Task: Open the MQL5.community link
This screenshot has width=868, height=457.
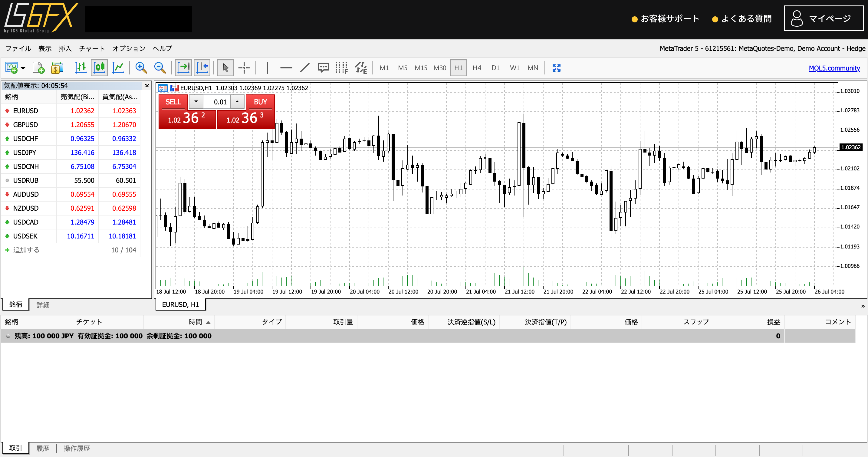Action: (834, 68)
